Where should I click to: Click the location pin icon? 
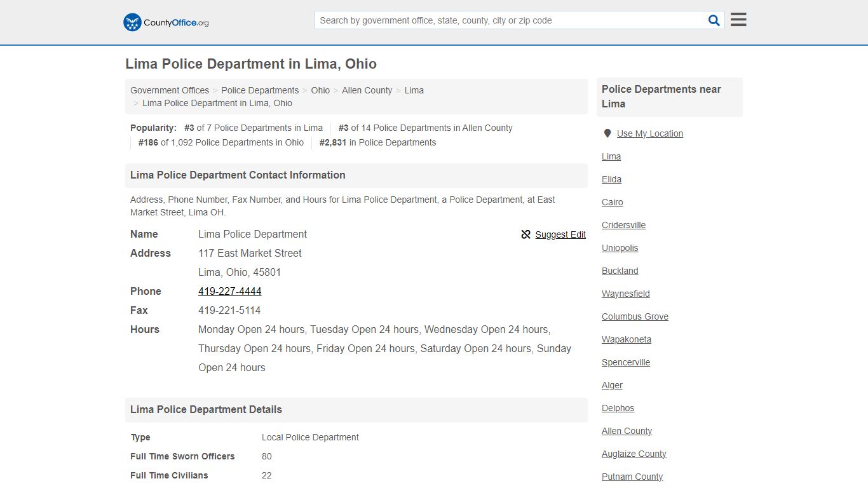(x=607, y=133)
